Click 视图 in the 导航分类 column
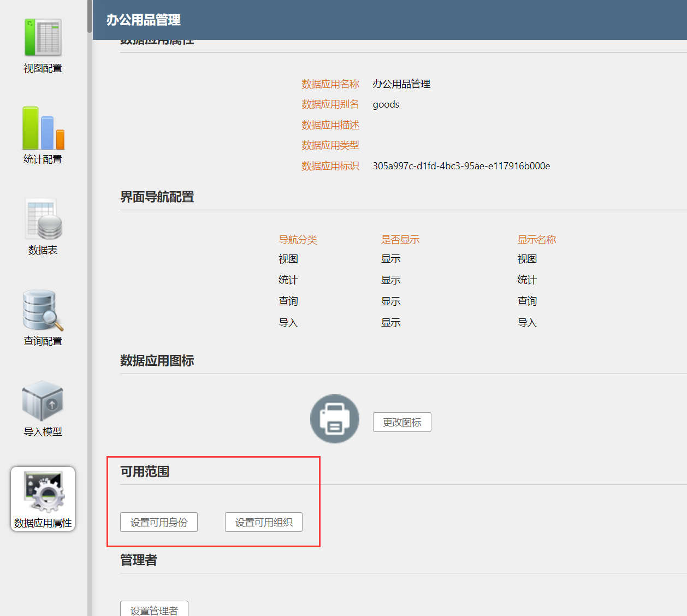 pos(288,259)
